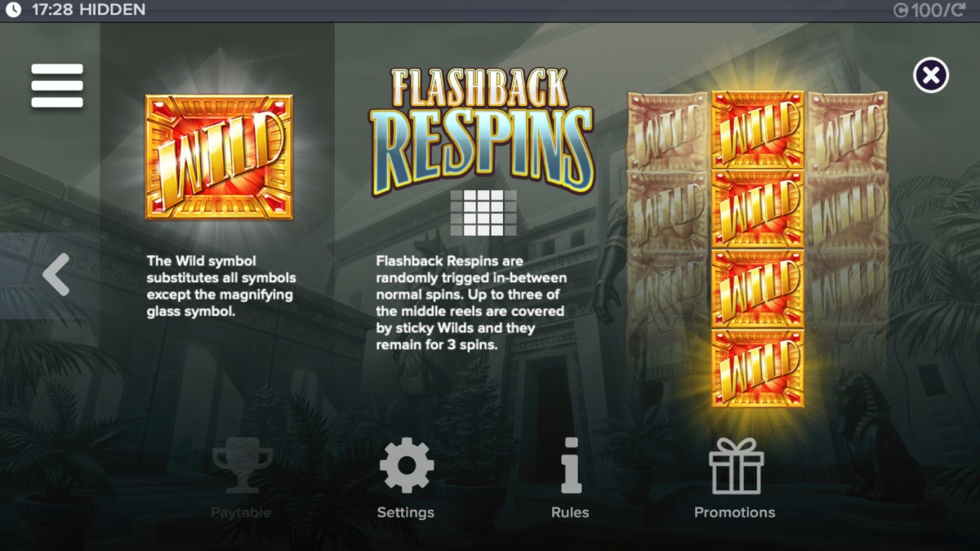The image size is (980, 551).
Task: Click the reel grid pattern icon
Action: coord(483,213)
